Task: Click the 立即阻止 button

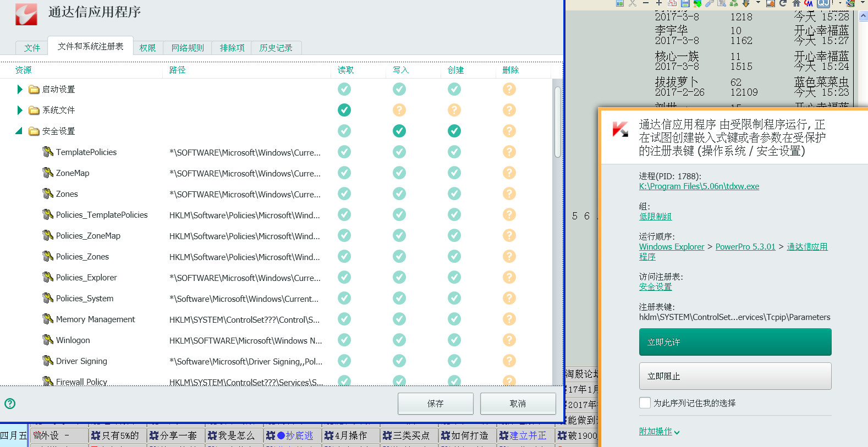Action: point(735,376)
